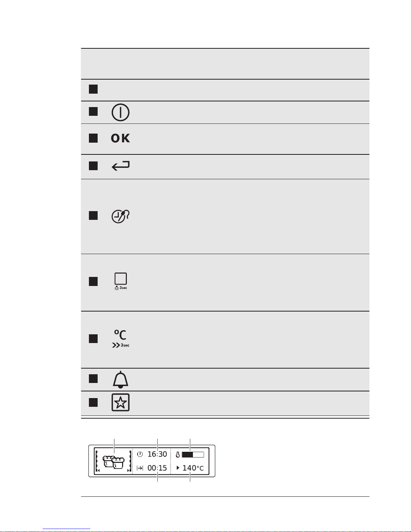
Task: Click the square oven light 3sec icon
Action: [x=121, y=281]
